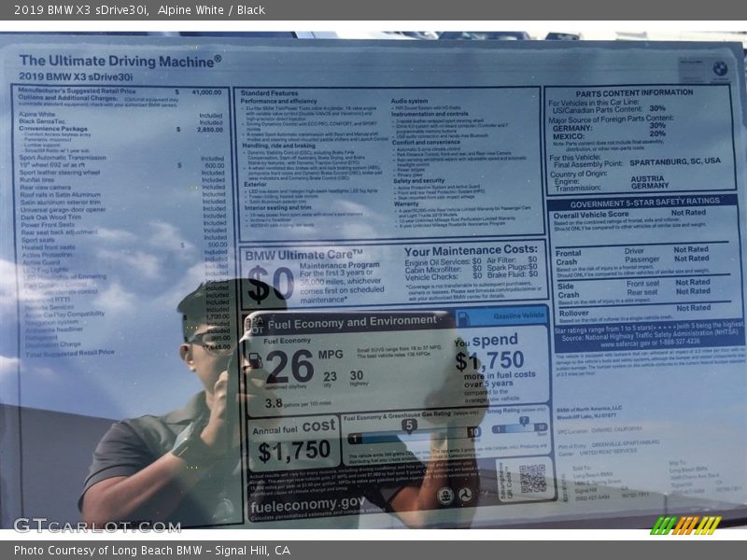747x560 pixels.
Task: Click marker 7 on the Smog Rating scale
Action: 524,421
